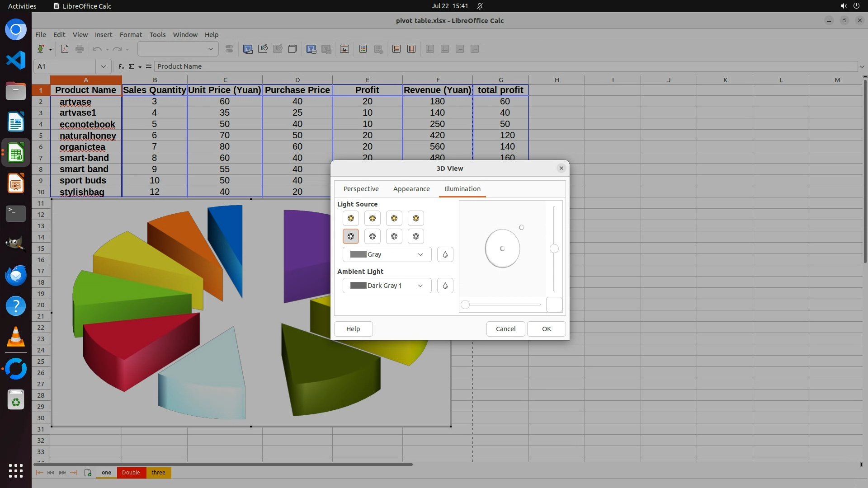Click color picker icon beside Dark Gray 1
The image size is (868, 488).
coord(445,286)
